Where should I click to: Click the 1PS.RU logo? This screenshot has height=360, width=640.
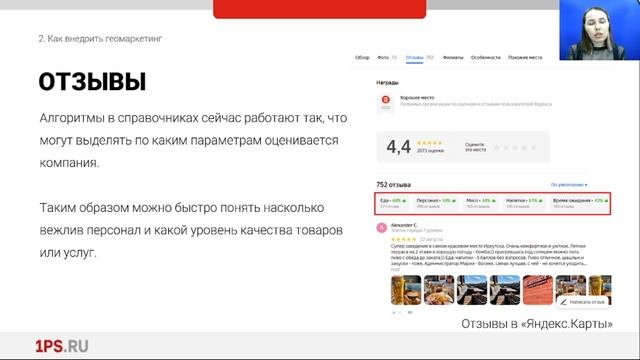point(62,346)
